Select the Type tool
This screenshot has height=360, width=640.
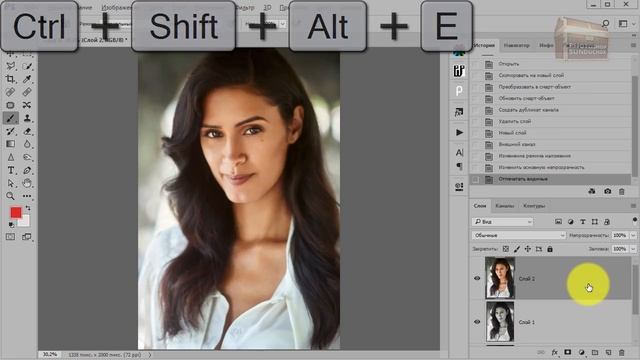(11, 170)
